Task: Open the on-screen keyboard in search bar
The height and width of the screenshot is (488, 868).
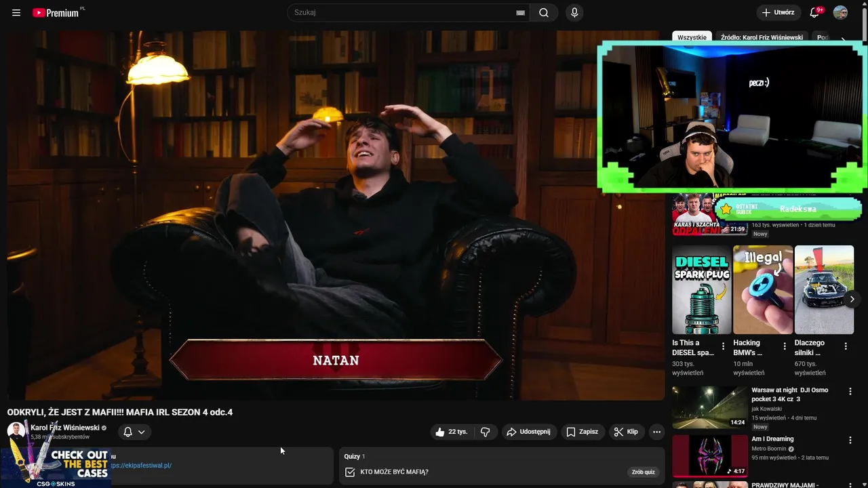Action: [x=521, y=13]
